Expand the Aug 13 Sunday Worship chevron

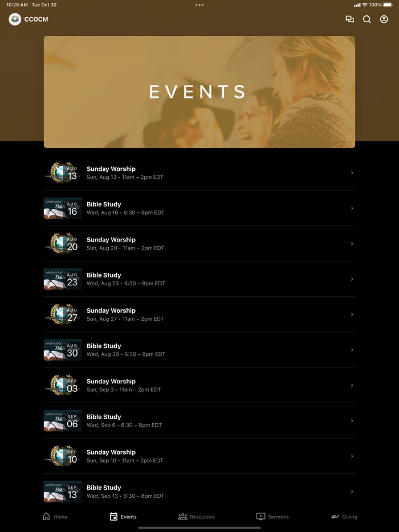(352, 173)
